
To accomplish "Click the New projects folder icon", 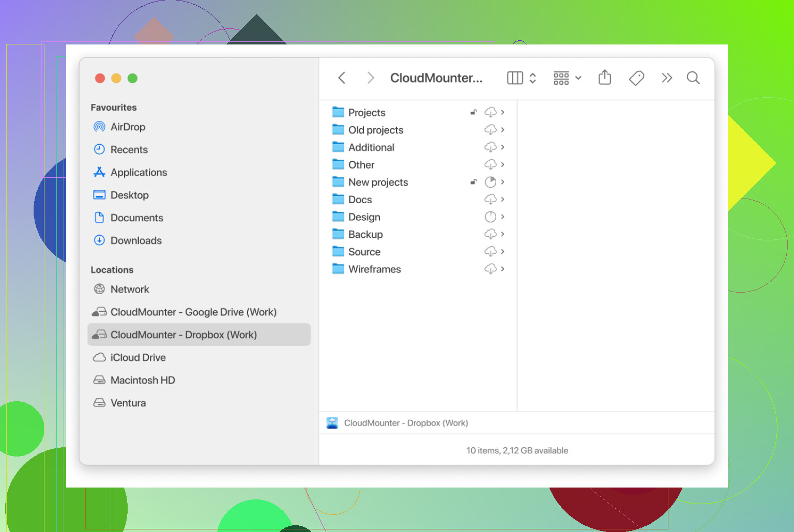I will [x=338, y=181].
